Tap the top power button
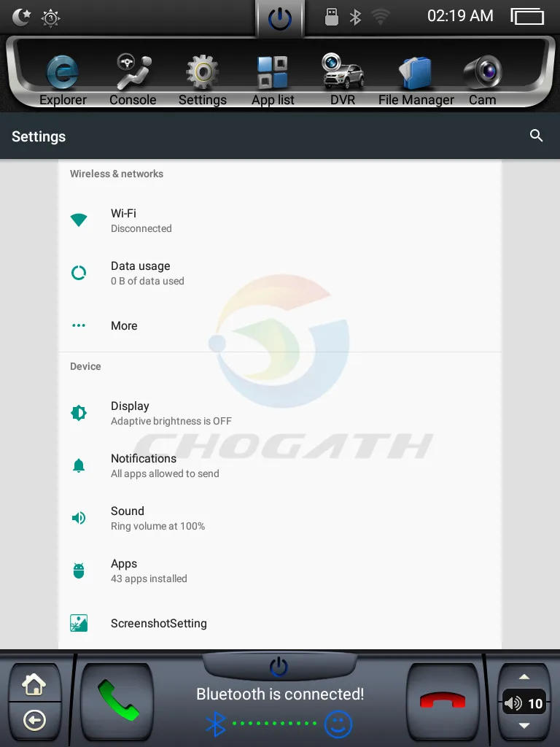This screenshot has width=560, height=747. pos(279,20)
